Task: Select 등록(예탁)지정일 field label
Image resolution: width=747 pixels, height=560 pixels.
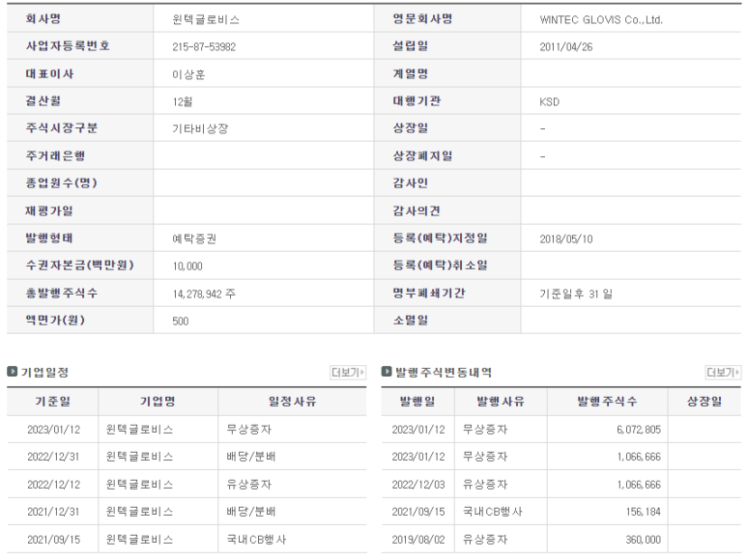Action: click(x=441, y=238)
